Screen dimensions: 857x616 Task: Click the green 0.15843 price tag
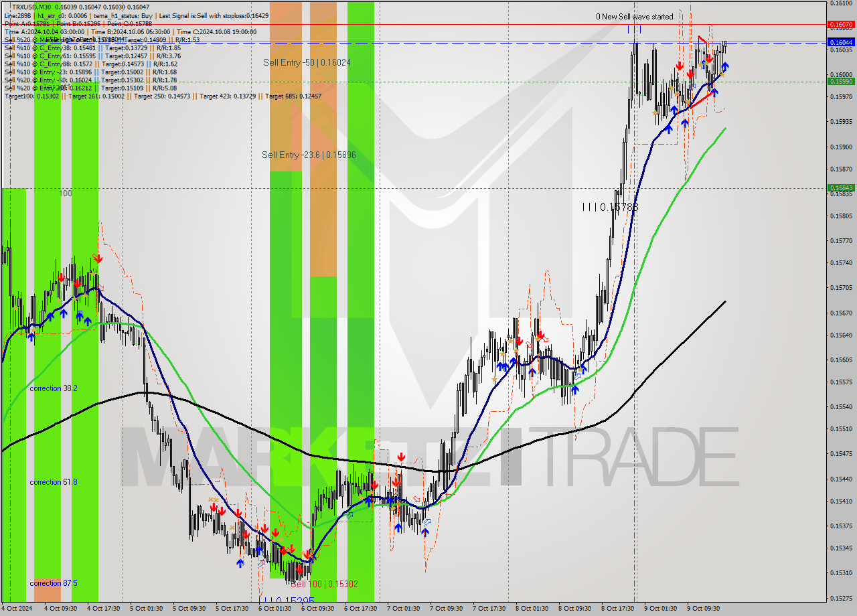click(841, 187)
